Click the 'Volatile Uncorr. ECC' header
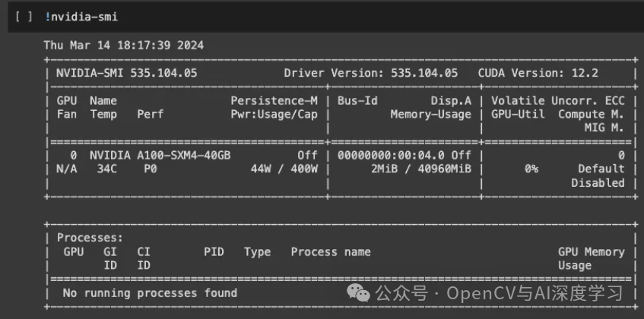 [558, 101]
